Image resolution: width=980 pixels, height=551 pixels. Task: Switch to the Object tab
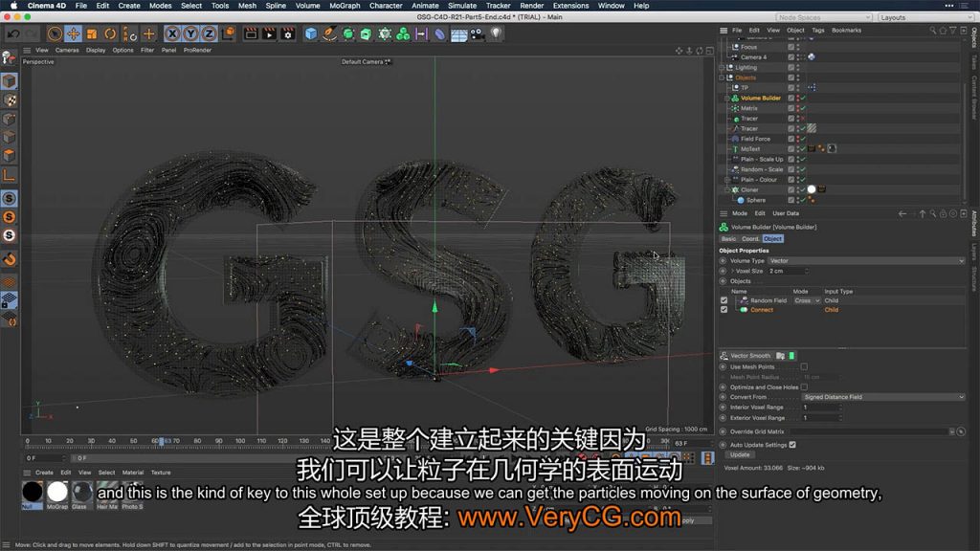click(x=772, y=238)
